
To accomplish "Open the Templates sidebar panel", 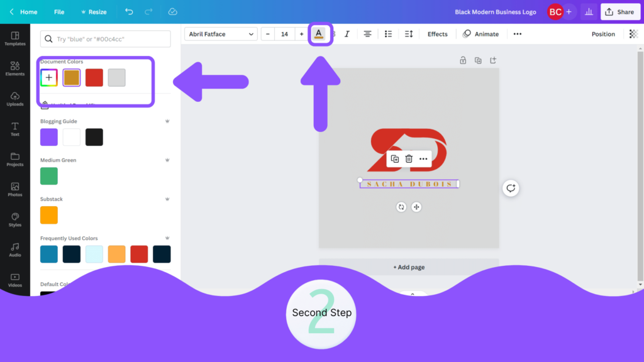I will click(15, 38).
